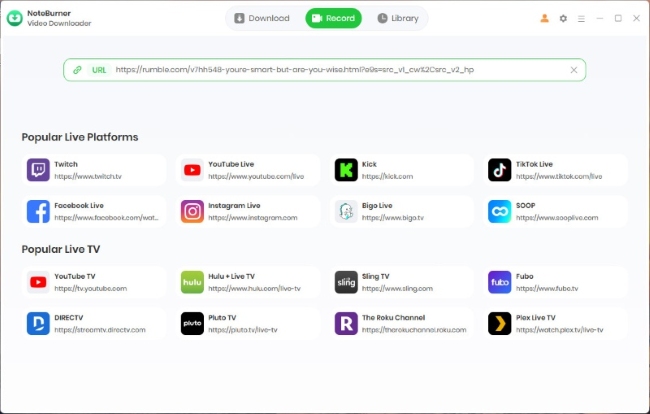Click the www.sling.com address
This screenshot has height=414, width=650.
coord(397,289)
